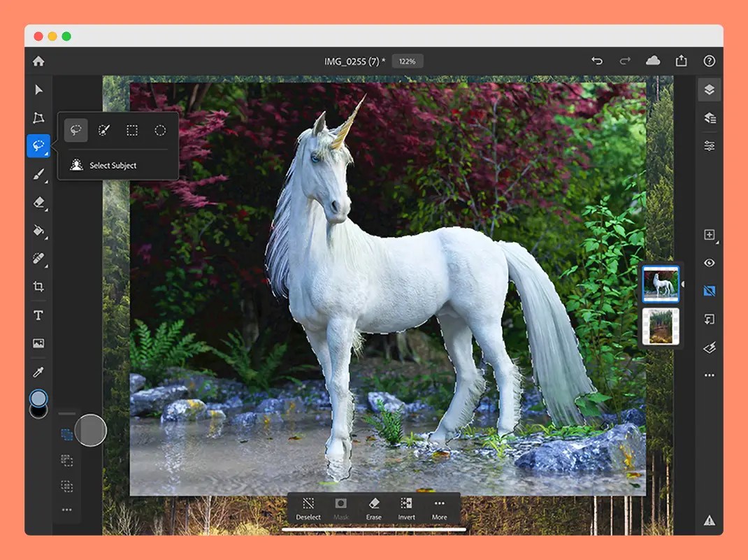Click the Select Subject button
The width and height of the screenshot is (748, 560).
(112, 166)
